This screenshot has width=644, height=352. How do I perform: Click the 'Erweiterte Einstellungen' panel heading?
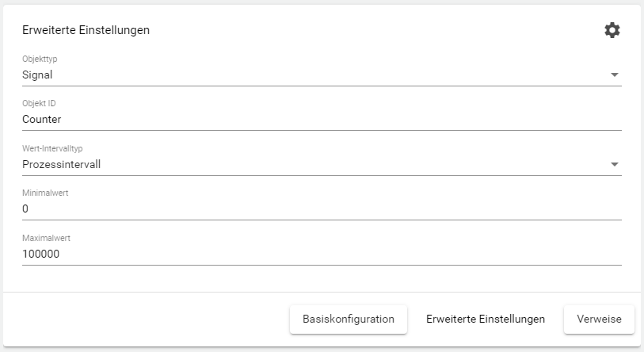(x=86, y=30)
